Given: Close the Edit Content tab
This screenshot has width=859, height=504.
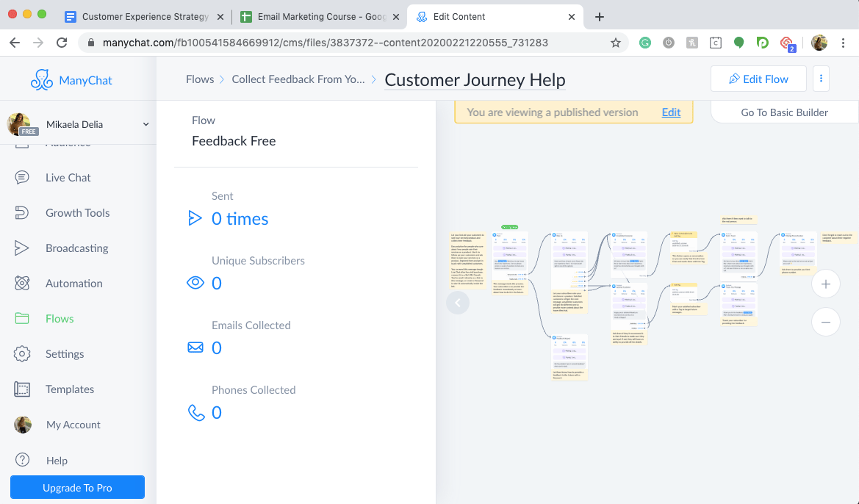Looking at the screenshot, I should [572, 17].
